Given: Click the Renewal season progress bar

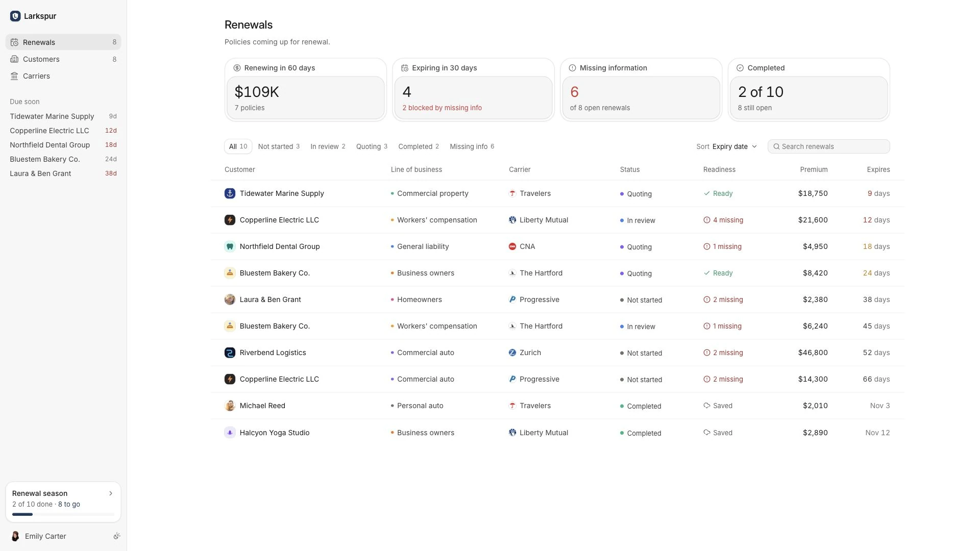Looking at the screenshot, I should [x=63, y=514].
